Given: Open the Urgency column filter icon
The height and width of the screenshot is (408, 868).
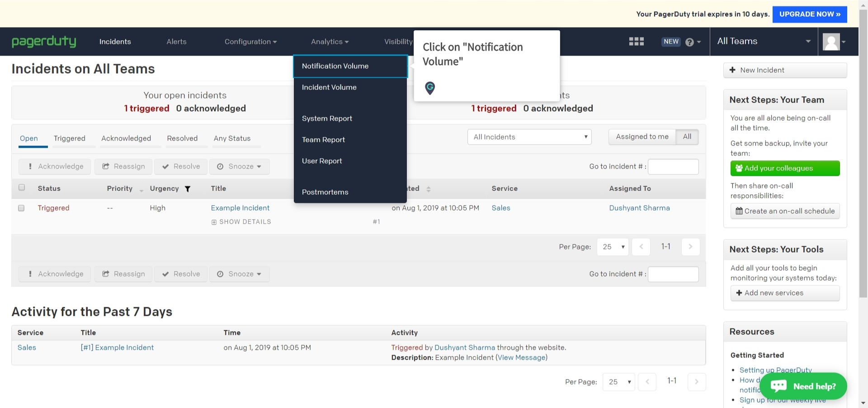Looking at the screenshot, I should point(188,189).
